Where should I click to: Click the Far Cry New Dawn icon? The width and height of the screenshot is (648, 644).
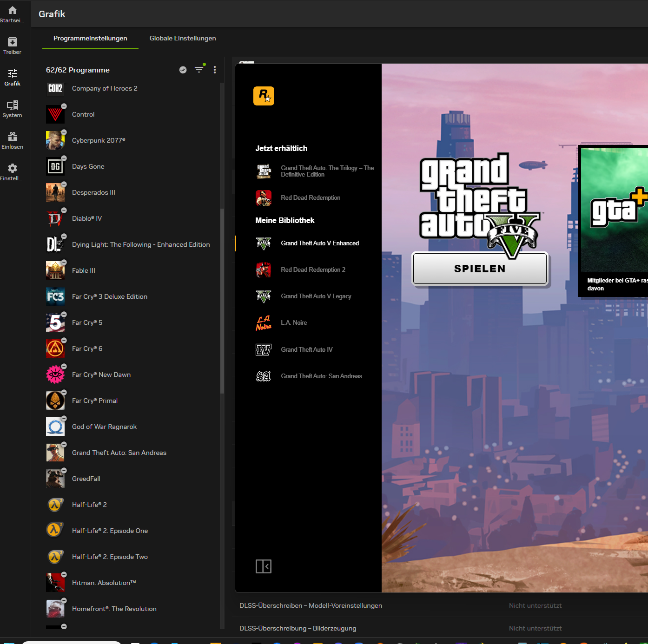point(55,375)
